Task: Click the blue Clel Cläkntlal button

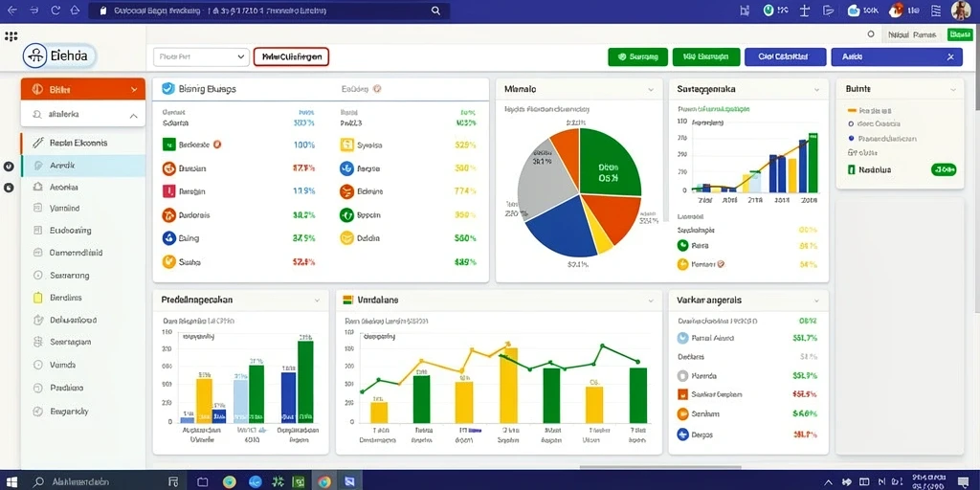Action: pos(785,56)
